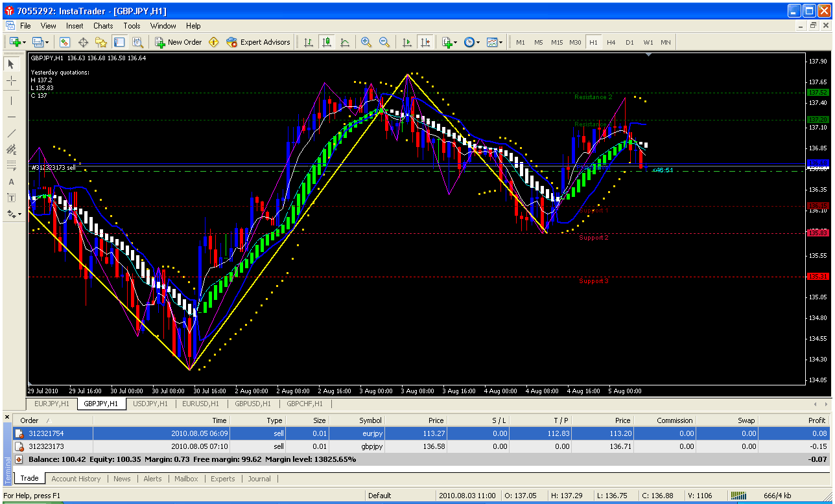This screenshot has height=504, width=835.
Task: Open the Charts menu
Action: click(x=103, y=26)
